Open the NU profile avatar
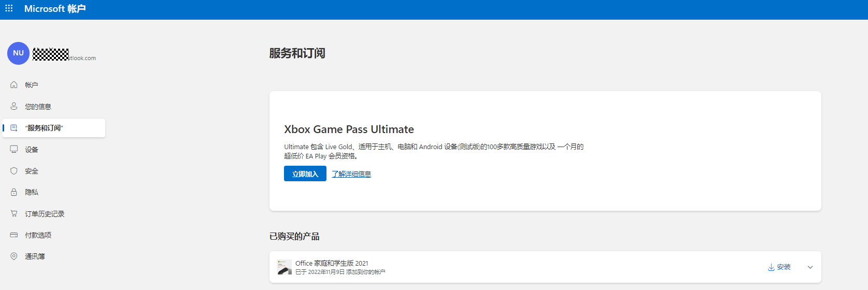 tap(18, 53)
